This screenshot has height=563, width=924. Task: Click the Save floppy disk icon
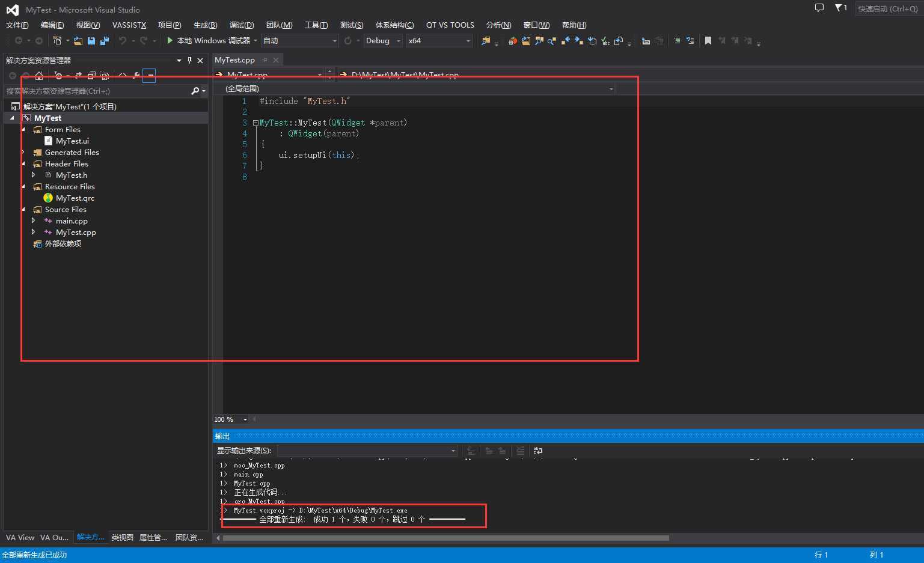coord(91,40)
